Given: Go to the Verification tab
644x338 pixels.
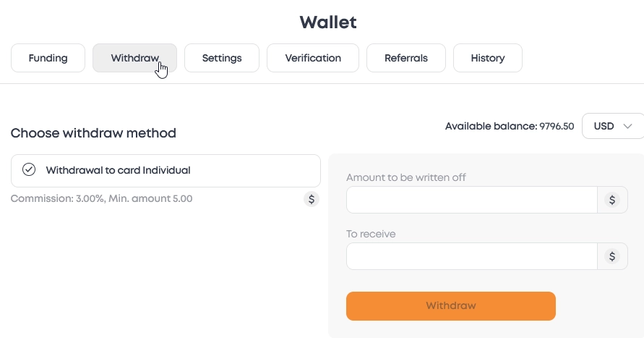Looking at the screenshot, I should coord(313,58).
